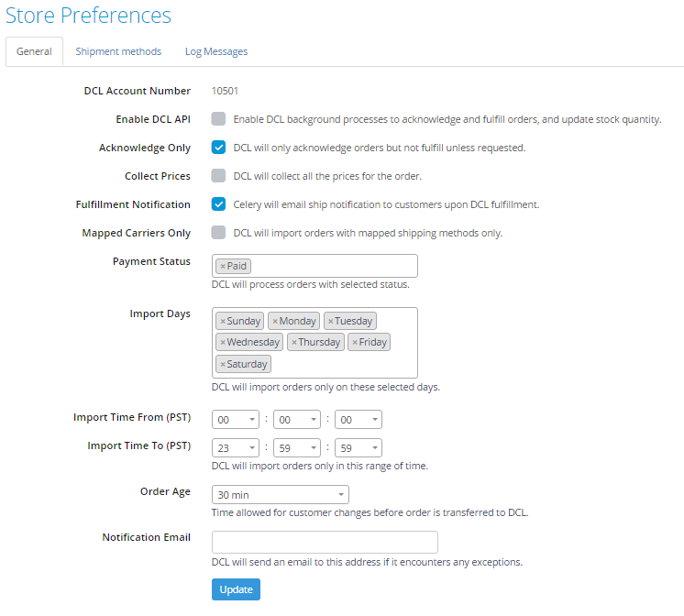This screenshot has height=616, width=684.
Task: Focus the Notification Email field
Action: 325,543
